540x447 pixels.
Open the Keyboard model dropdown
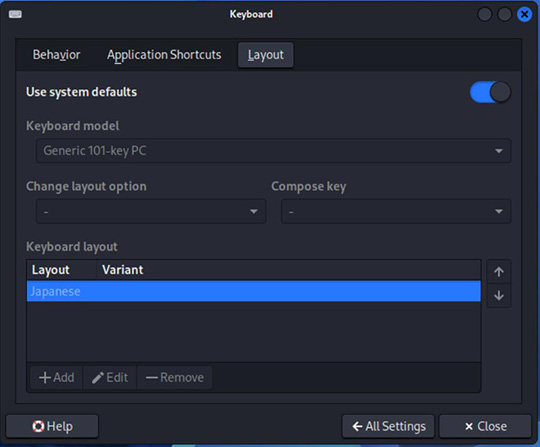click(273, 151)
